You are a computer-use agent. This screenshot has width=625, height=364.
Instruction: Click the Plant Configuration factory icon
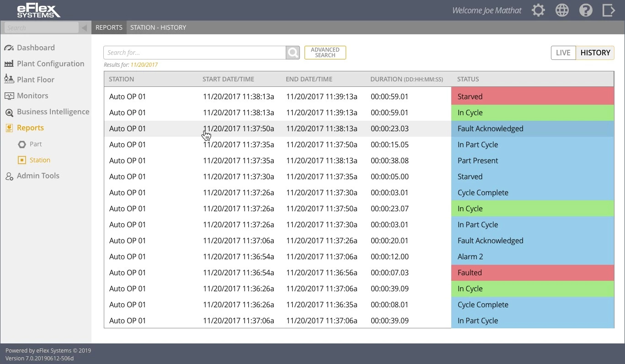click(9, 64)
